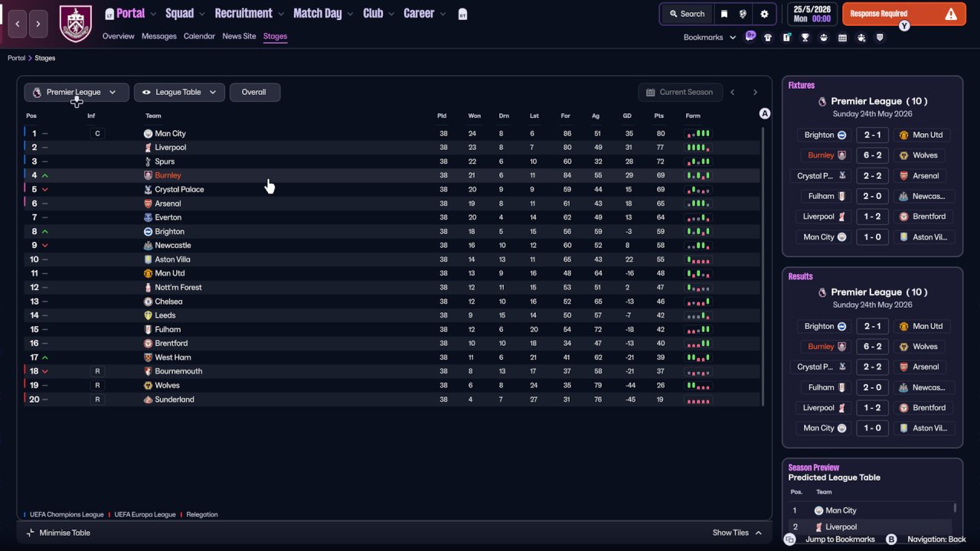Open the 9+ messages bubble icon
980x551 pixels.
tap(750, 36)
